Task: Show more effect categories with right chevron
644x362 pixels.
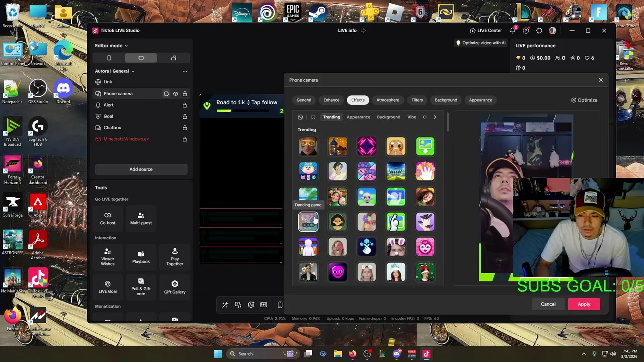Action: pyautogui.click(x=435, y=117)
